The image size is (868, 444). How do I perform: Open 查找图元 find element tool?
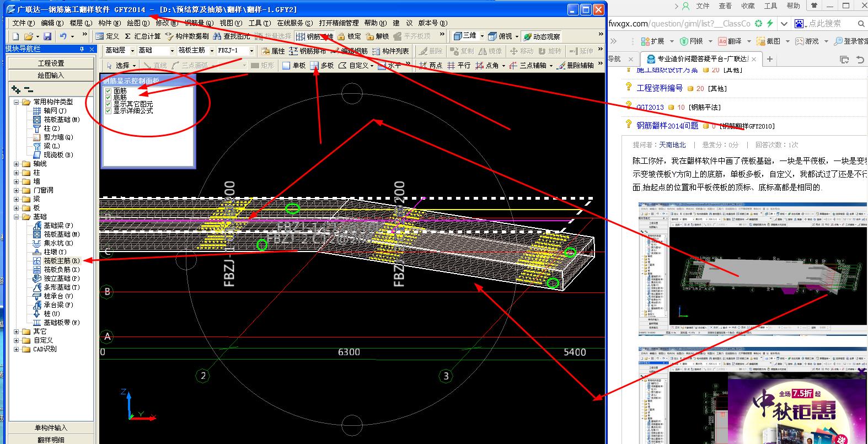pos(232,36)
